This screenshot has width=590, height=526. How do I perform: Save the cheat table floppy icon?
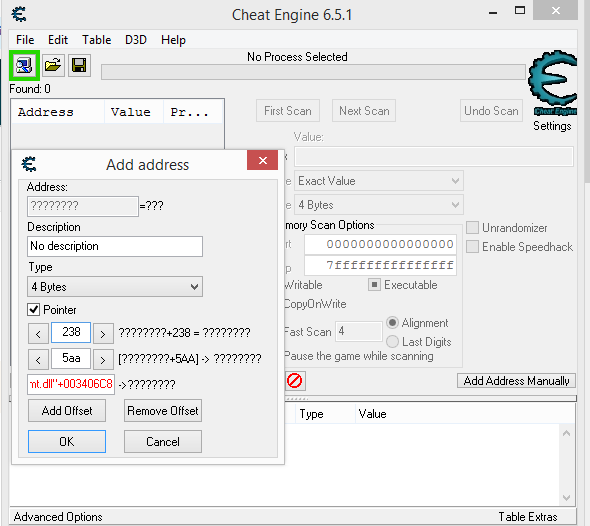click(79, 65)
